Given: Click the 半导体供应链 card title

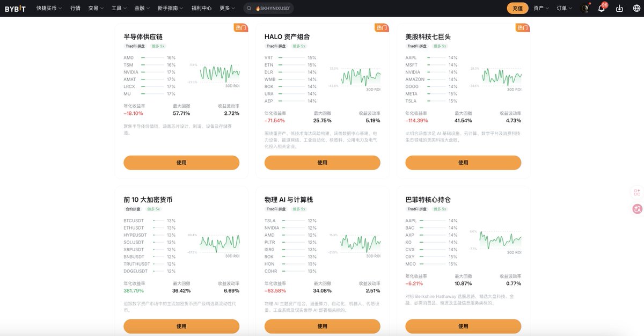Looking at the screenshot, I should [143, 36].
